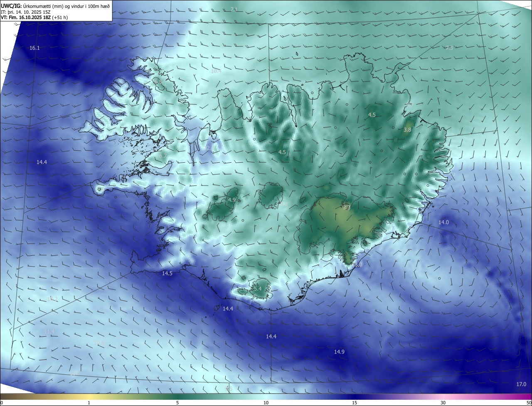Click the 14.5 value label near the coast
The height and width of the screenshot is (406, 532).
[167, 274]
